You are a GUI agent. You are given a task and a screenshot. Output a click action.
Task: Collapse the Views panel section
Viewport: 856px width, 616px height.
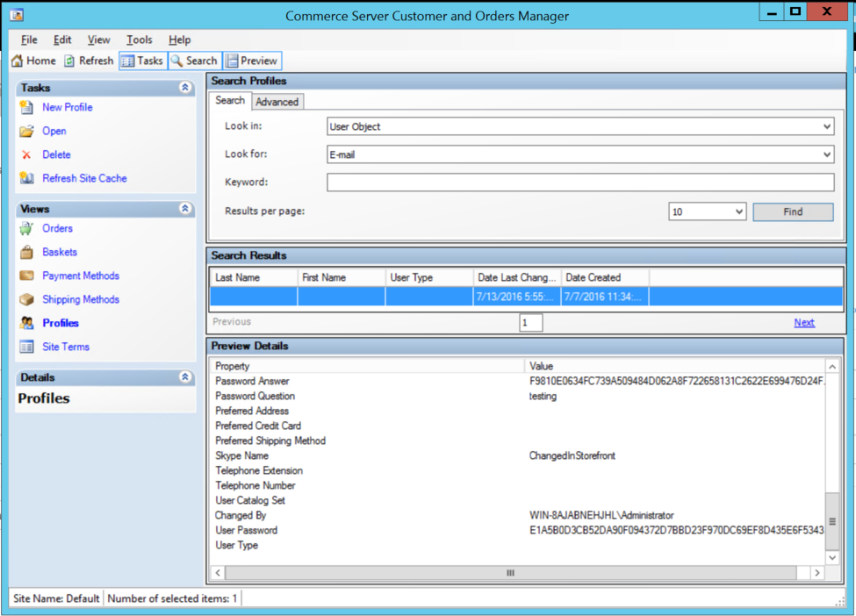coord(185,209)
